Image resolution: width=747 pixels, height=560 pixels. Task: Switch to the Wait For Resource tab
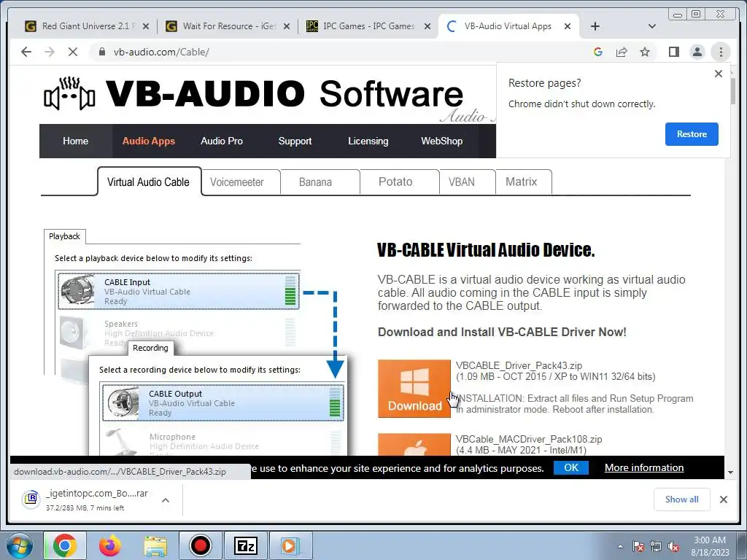228,26
